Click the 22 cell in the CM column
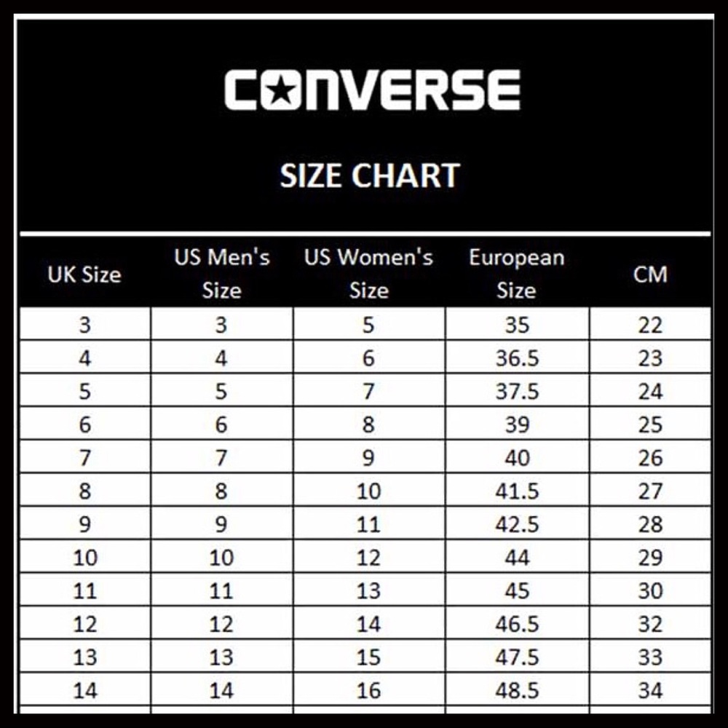 coord(650,325)
